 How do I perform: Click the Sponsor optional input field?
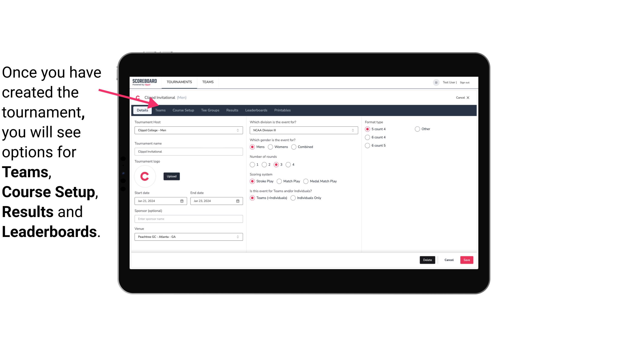point(189,219)
